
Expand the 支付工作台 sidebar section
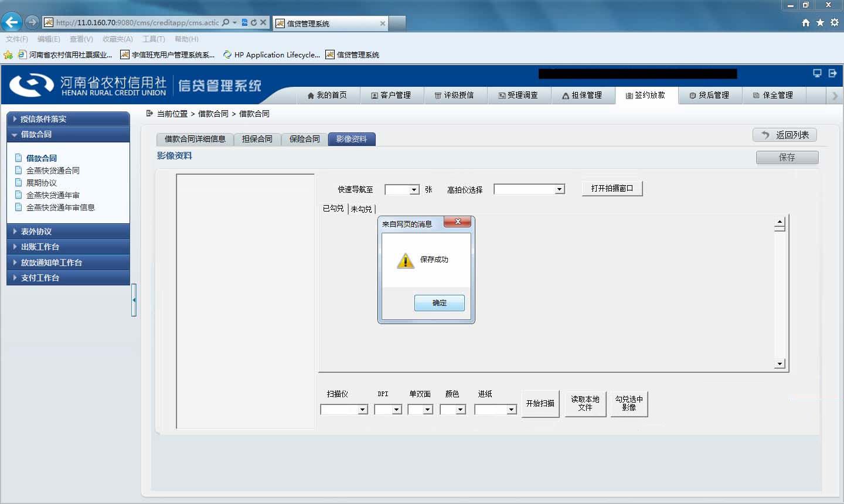68,278
